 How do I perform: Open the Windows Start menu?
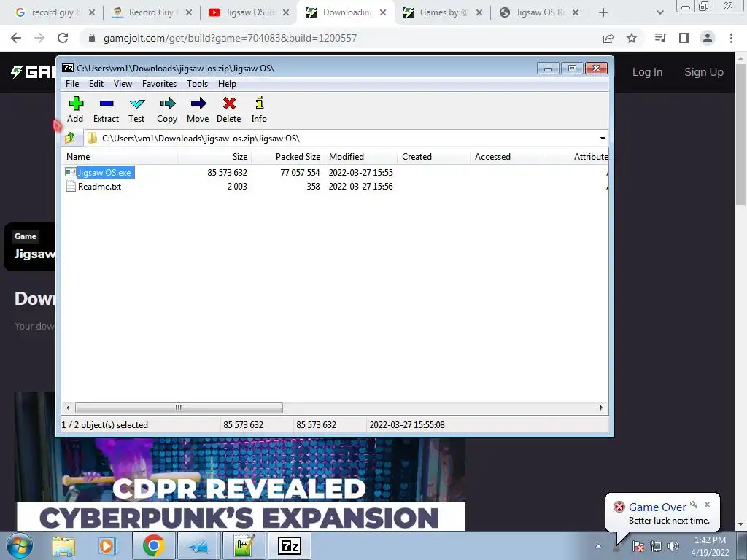click(x=20, y=545)
